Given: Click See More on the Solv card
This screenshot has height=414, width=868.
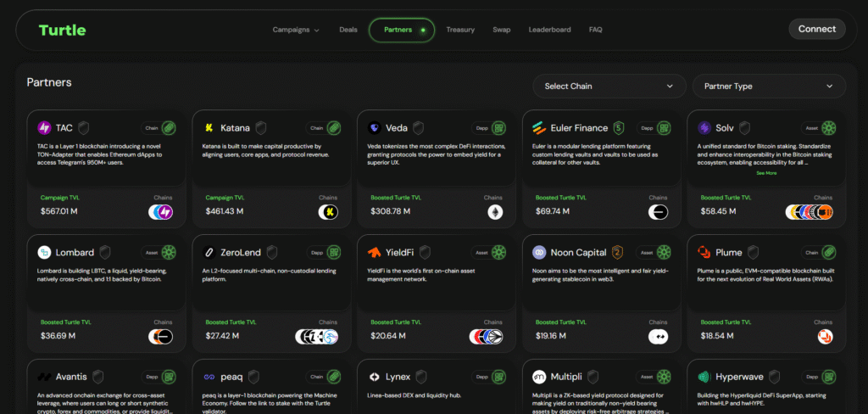Looking at the screenshot, I should (766, 173).
